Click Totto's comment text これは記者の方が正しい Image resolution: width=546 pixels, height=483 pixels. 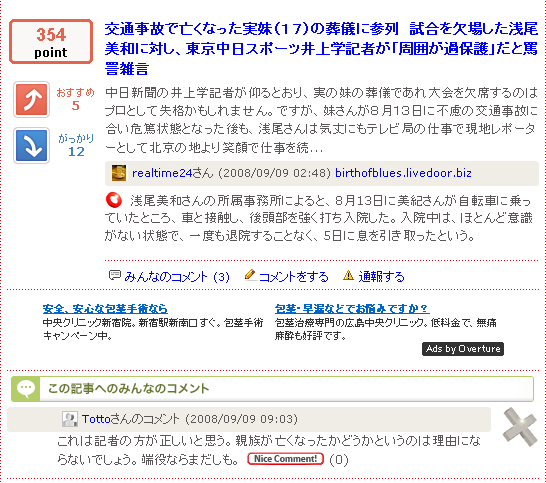point(269,450)
